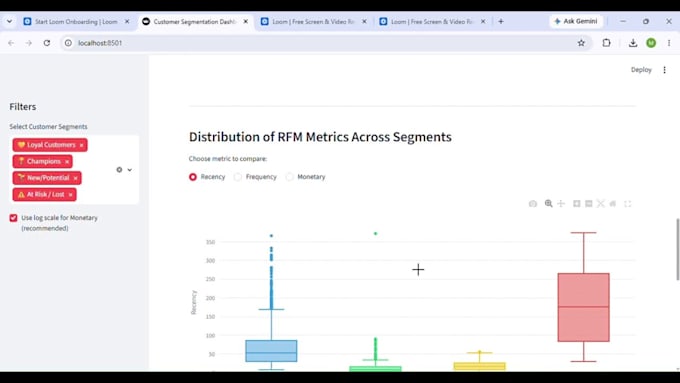The height and width of the screenshot is (383, 680).
Task: Close the Customer Segmentation Dashboard tab
Action: tap(245, 21)
